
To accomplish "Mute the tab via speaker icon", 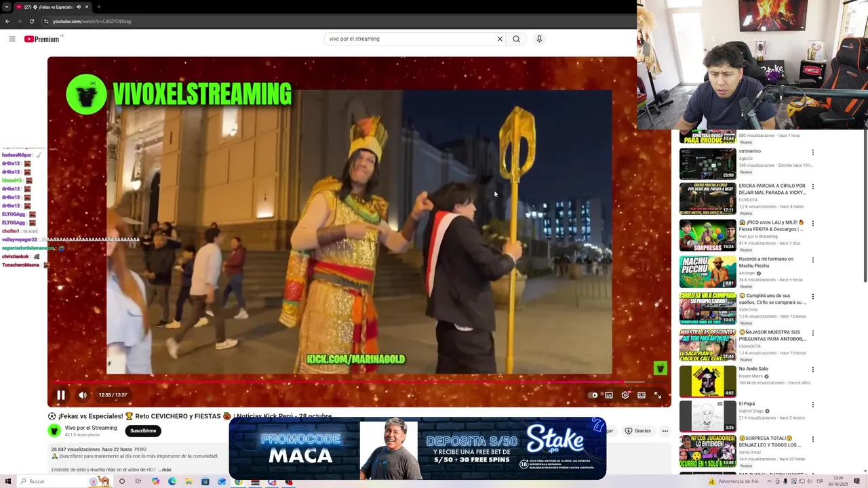I will click(79, 7).
